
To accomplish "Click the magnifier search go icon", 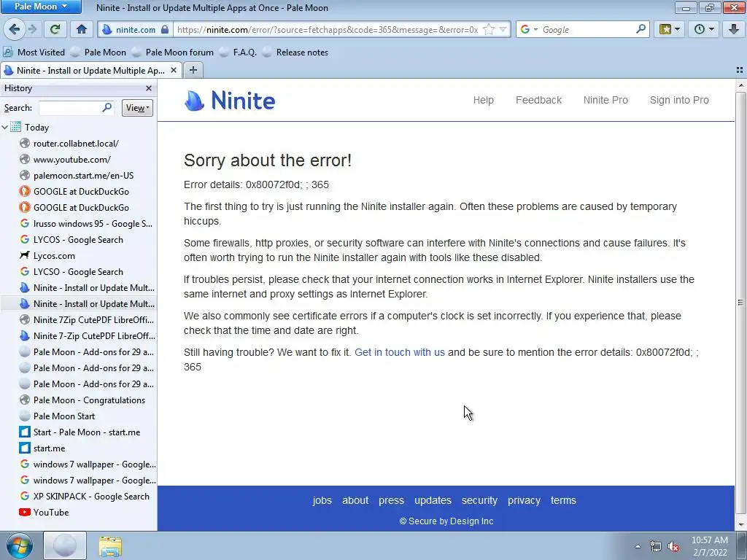I will [x=640, y=29].
